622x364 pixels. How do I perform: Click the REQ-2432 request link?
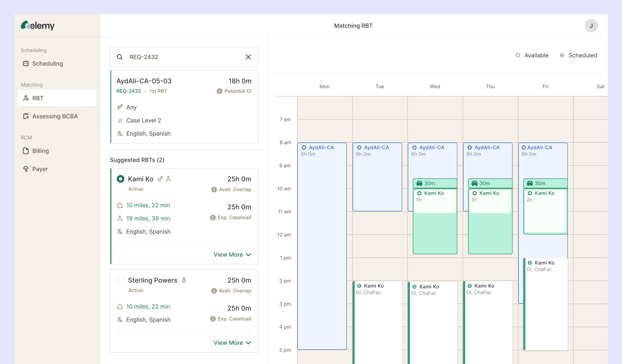[128, 91]
